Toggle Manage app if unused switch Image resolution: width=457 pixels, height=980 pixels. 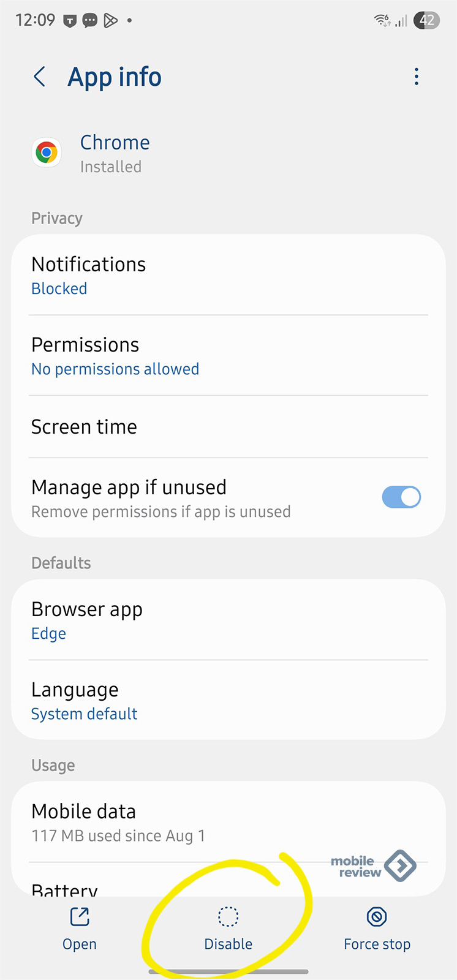pyautogui.click(x=401, y=497)
